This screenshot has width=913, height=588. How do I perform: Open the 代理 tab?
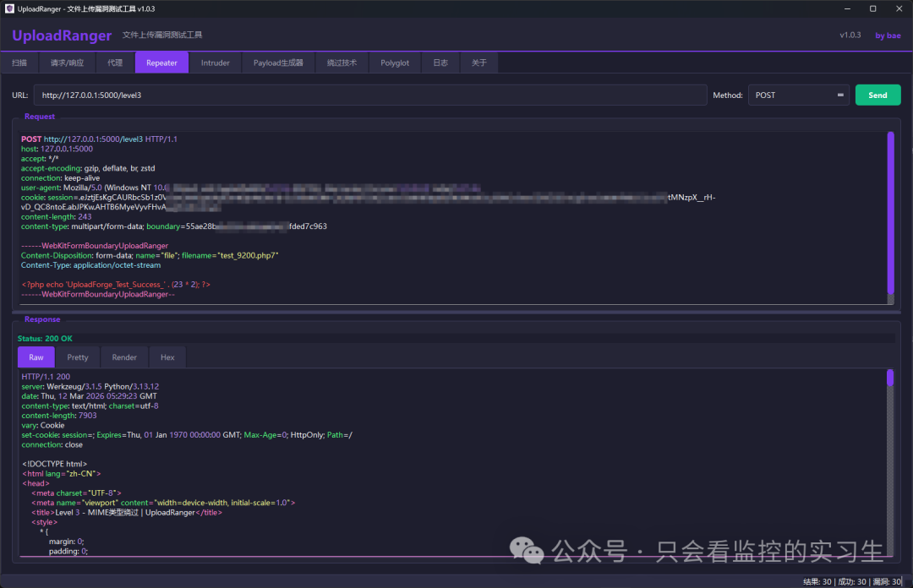pyautogui.click(x=115, y=63)
